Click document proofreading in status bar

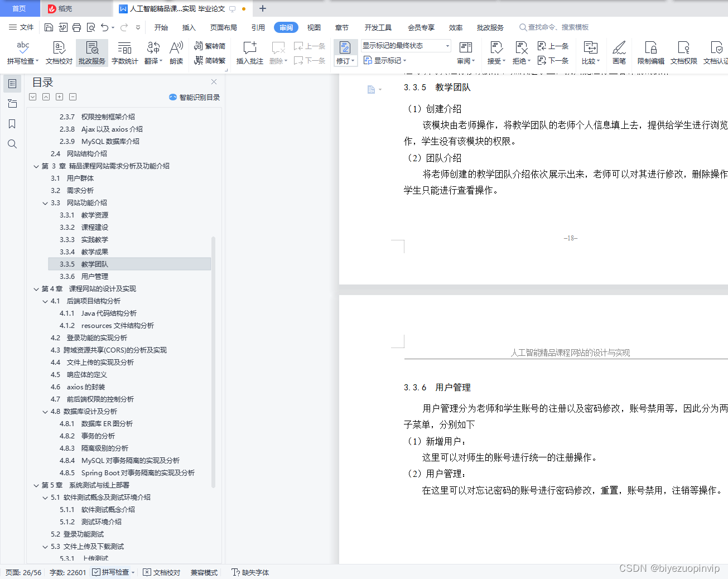coord(162,572)
